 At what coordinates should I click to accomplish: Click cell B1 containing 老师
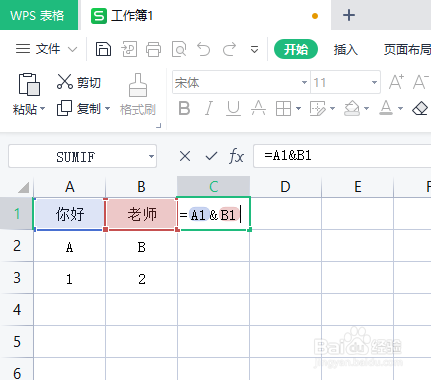point(141,214)
